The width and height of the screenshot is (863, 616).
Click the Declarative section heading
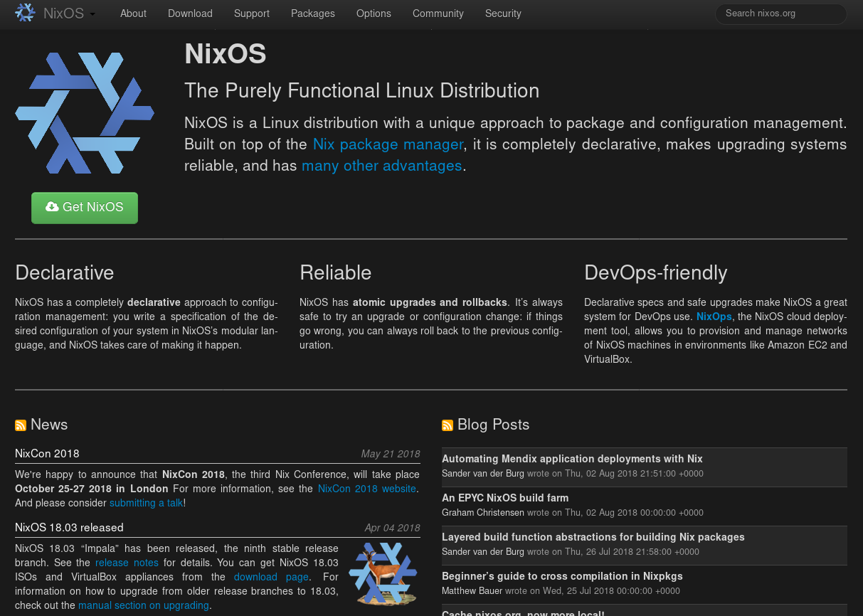pyautogui.click(x=65, y=273)
